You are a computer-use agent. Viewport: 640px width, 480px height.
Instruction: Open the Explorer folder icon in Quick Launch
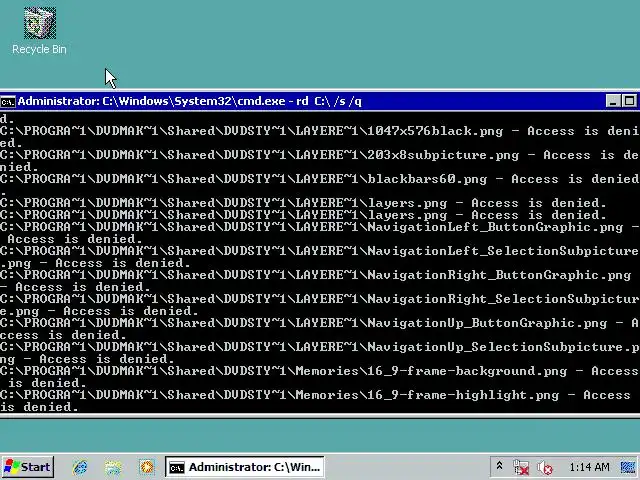(113, 467)
